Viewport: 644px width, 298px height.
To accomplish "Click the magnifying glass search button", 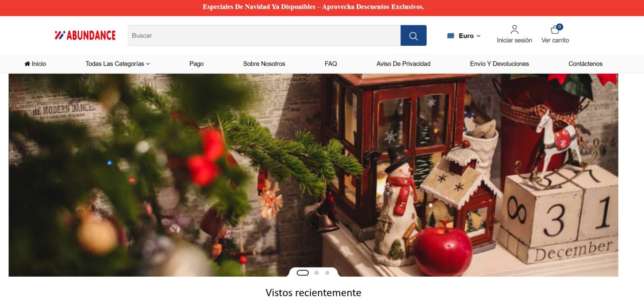I will coord(413,35).
